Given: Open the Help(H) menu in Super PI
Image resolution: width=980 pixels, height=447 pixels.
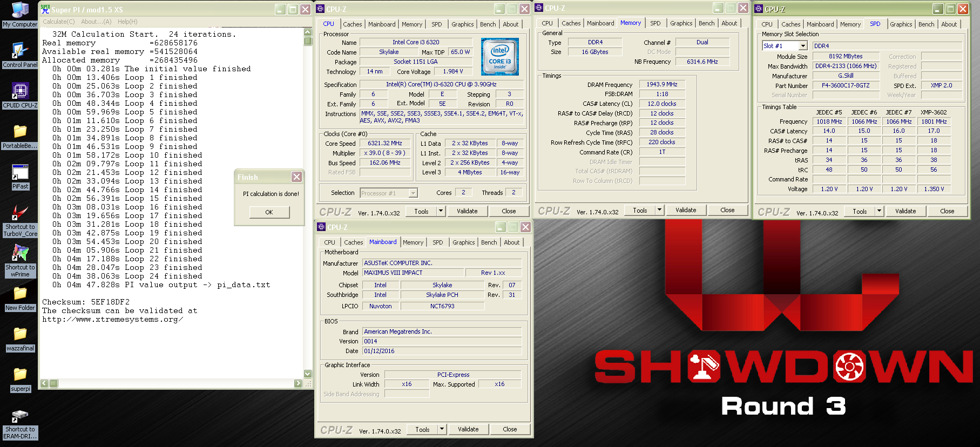Looking at the screenshot, I should [127, 22].
